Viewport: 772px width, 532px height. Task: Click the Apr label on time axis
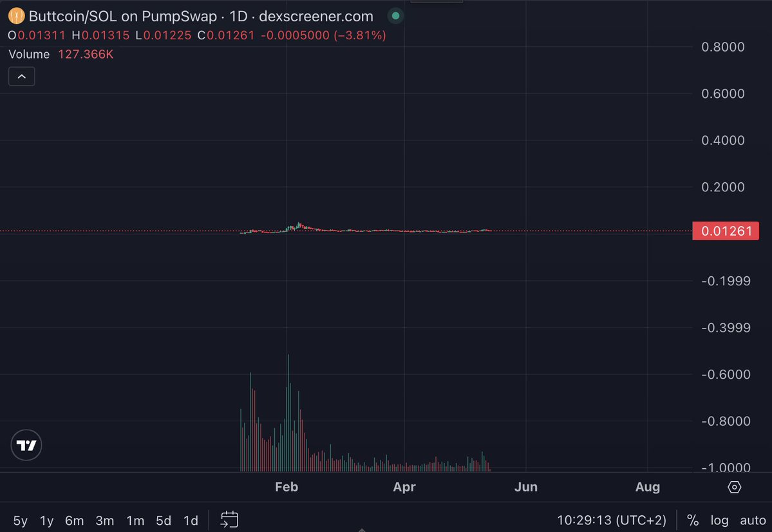404,487
